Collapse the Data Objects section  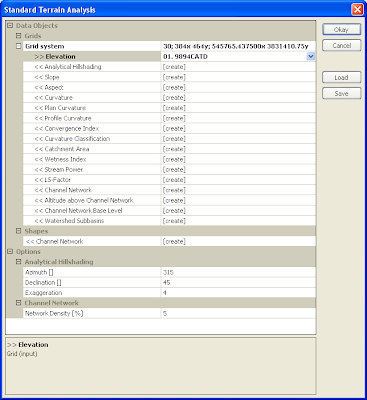coord(10,26)
